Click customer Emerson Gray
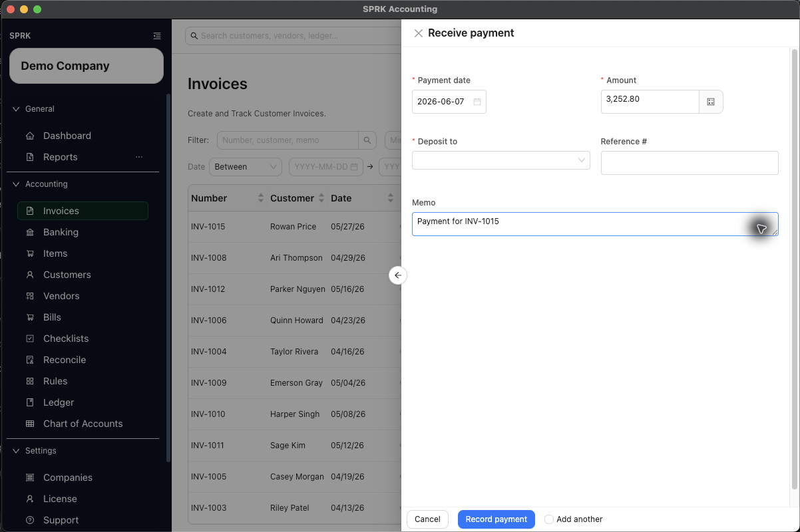Image resolution: width=800 pixels, height=532 pixels. [297, 383]
